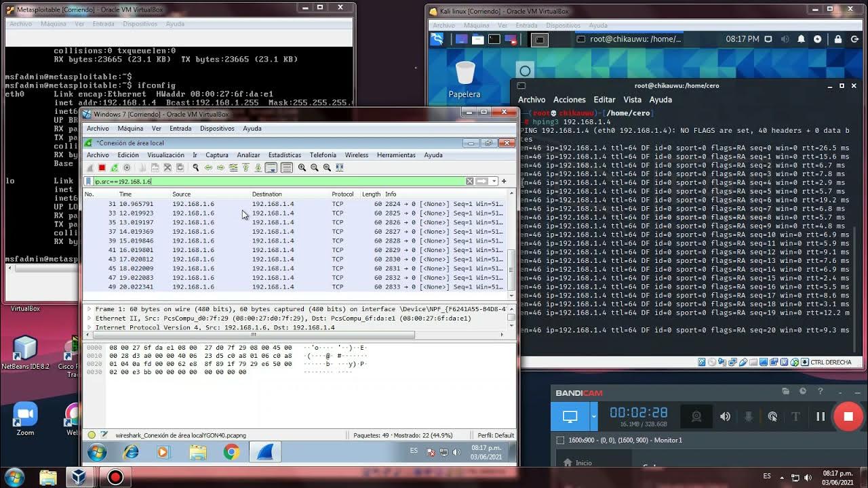This screenshot has height=488, width=868.
Task: Restart the current Wireshark capture
Action: 114,167
